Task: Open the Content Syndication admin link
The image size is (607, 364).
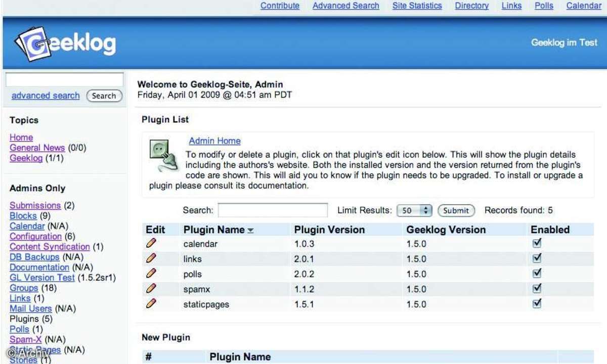Action: tap(50, 247)
